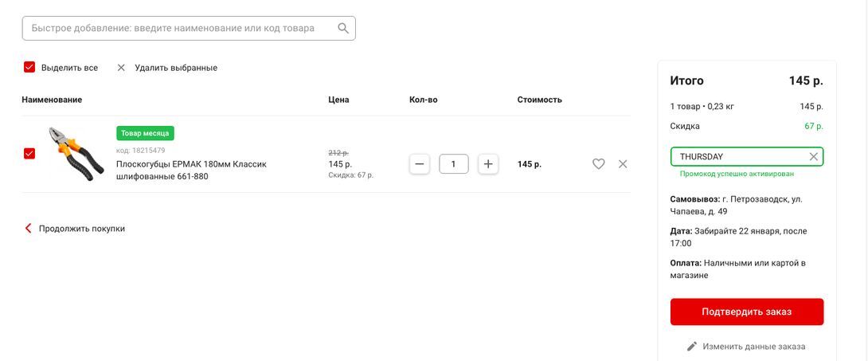Decrease quantity with the minus button
The height and width of the screenshot is (361, 868).
pos(420,164)
